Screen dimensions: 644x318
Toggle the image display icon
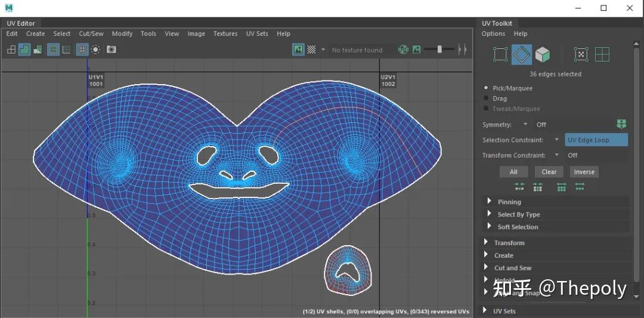[298, 50]
